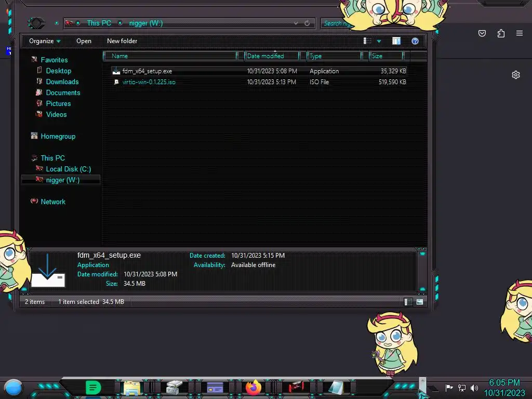Click the settings gear in Firefox page

pyautogui.click(x=516, y=75)
